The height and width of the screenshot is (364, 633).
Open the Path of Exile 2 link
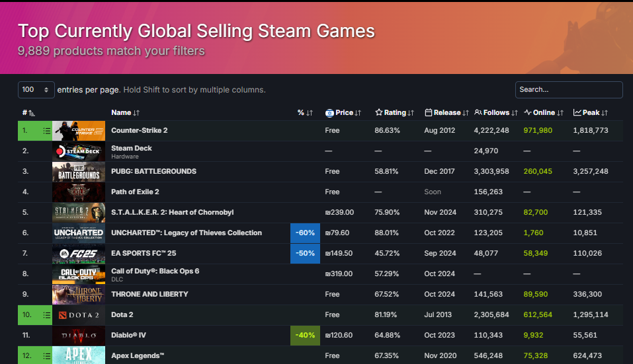coord(135,192)
